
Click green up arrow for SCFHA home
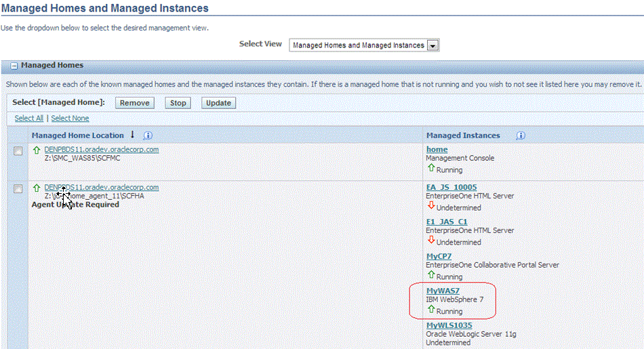point(37,188)
